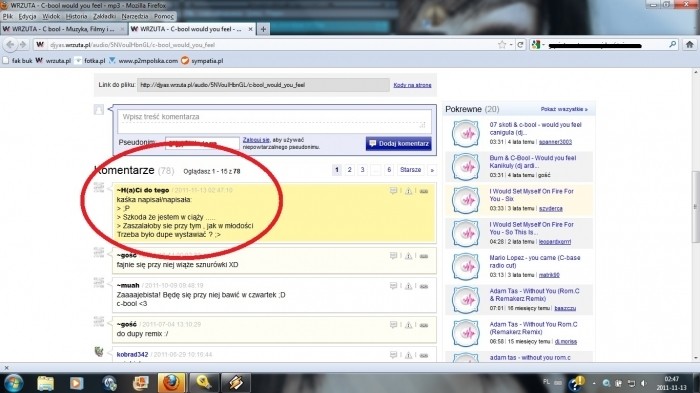Screen dimensions: 700x393
Task: Report the H(a)Ci do tego comment with the warning icon
Action: point(408,191)
